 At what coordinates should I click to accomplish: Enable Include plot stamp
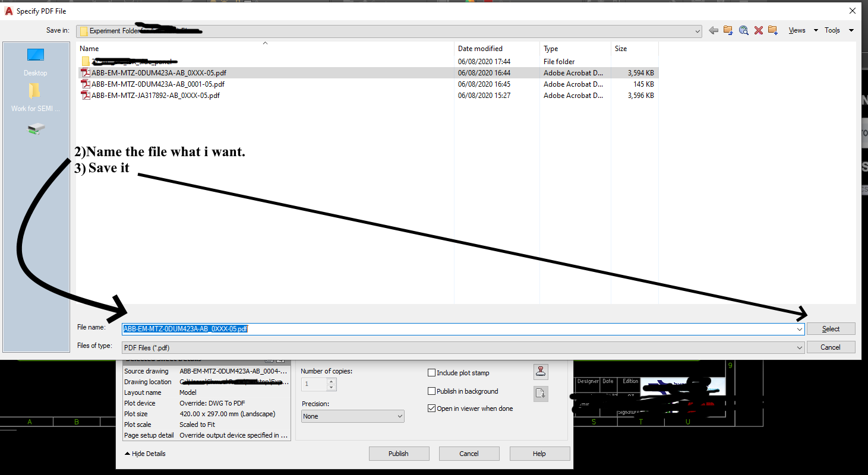(x=432, y=372)
